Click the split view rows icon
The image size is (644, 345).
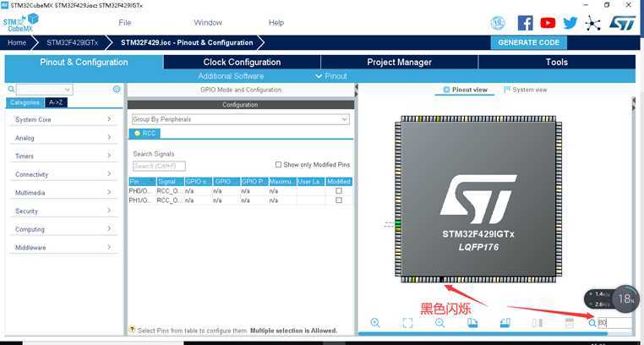click(x=570, y=323)
